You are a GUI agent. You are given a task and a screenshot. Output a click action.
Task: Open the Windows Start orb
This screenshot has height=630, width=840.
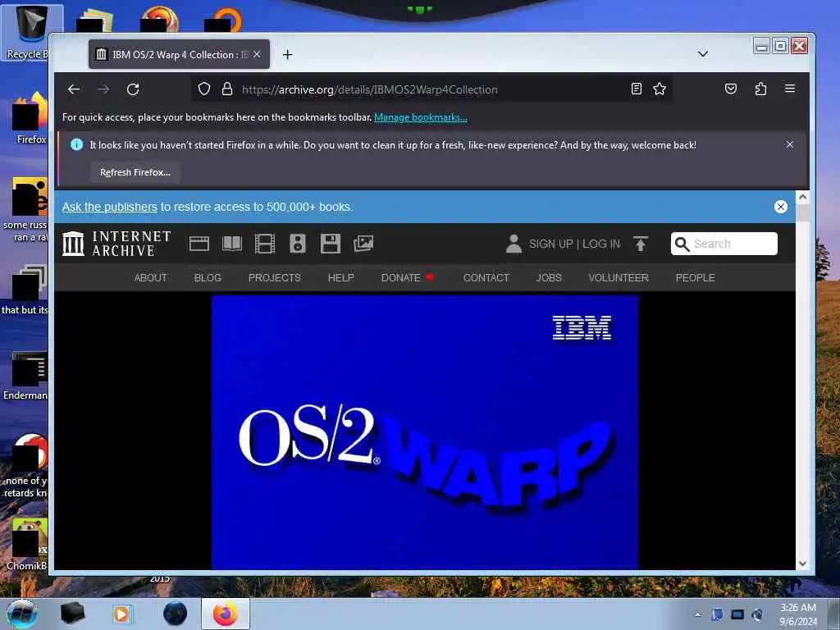(x=22, y=614)
